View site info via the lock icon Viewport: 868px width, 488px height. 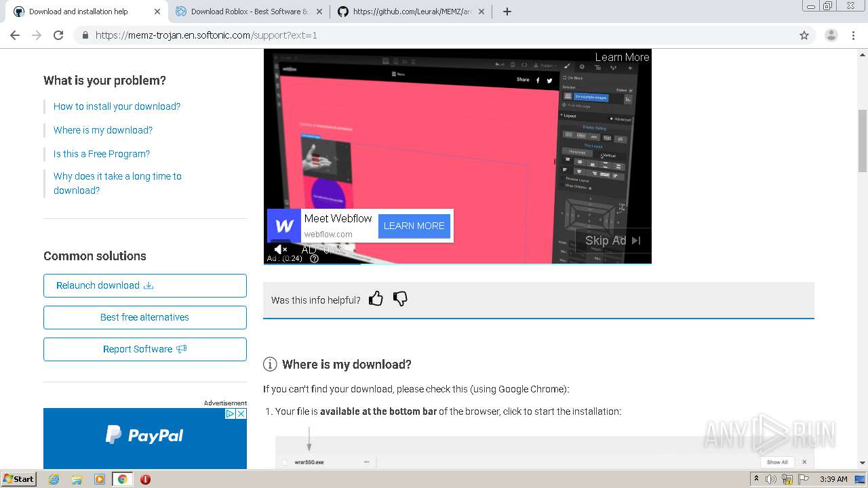click(x=85, y=35)
